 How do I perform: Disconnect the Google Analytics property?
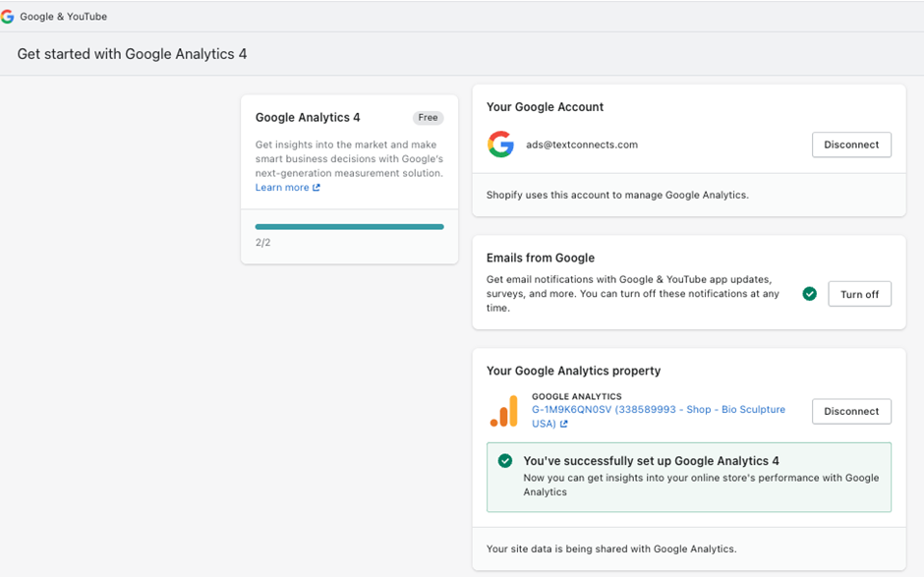[851, 411]
